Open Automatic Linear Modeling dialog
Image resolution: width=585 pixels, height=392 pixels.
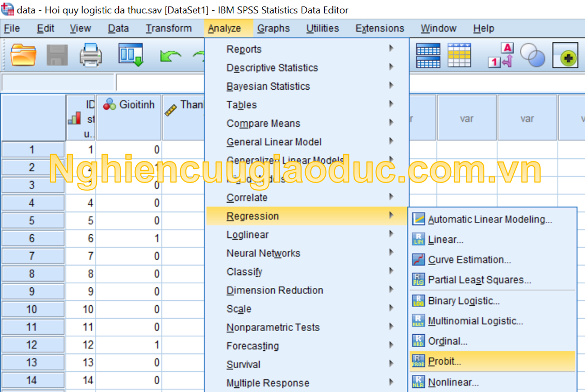[x=489, y=219]
